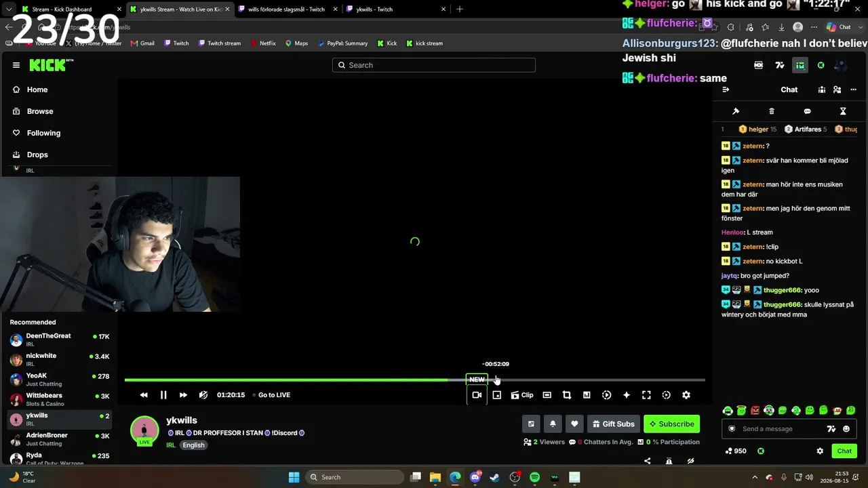Open Ryda recommended channel

(60, 458)
